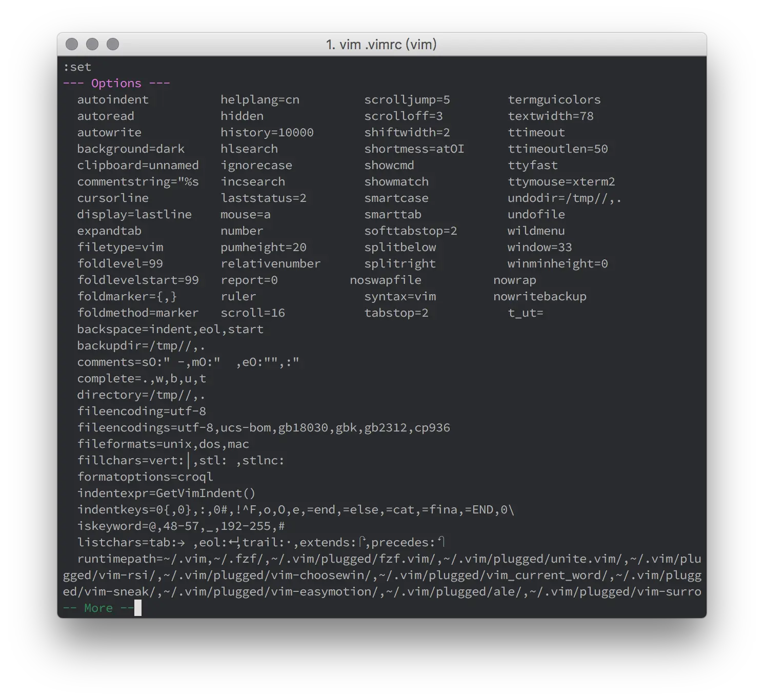Screen dimensions: 764x700
Task: Click the 'cursorline' option
Action: tap(113, 198)
